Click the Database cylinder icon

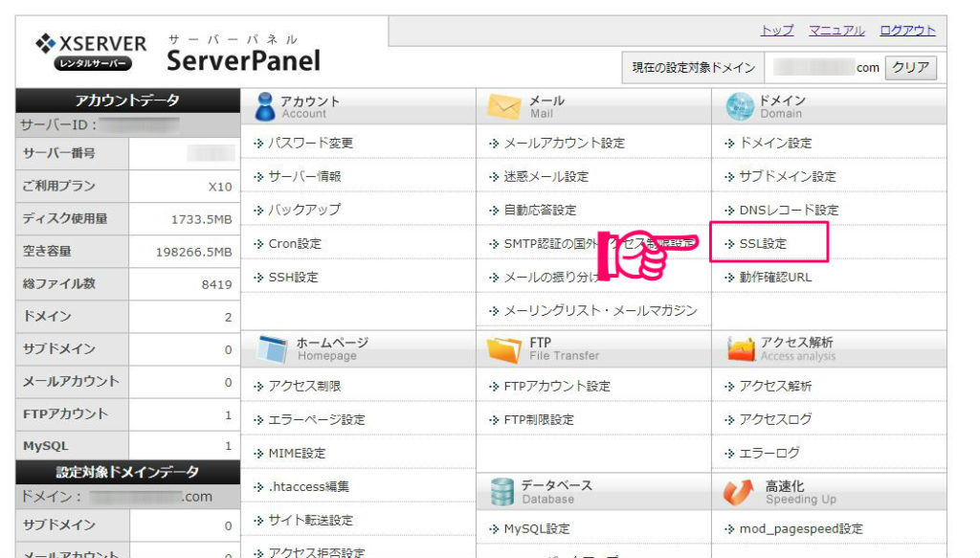click(x=502, y=491)
